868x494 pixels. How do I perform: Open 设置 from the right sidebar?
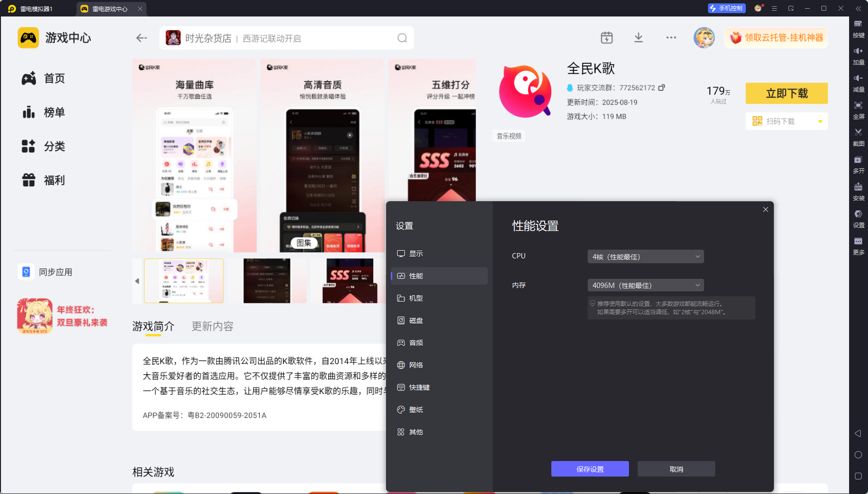(858, 219)
